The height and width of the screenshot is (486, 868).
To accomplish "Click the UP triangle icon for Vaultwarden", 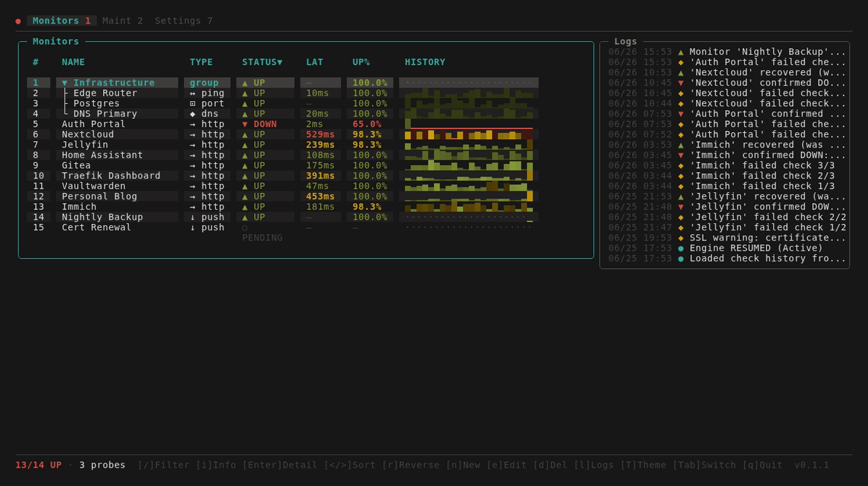I will click(245, 186).
